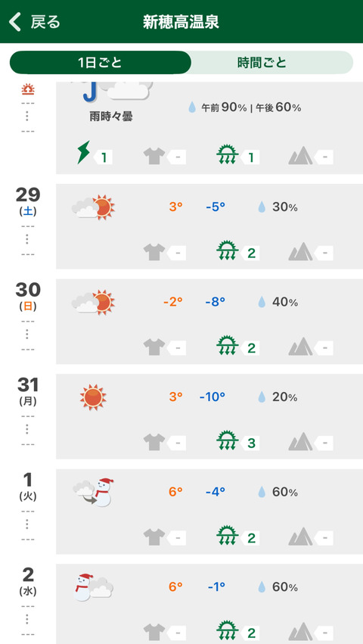Expand the vertical dots under date 29
The height and width of the screenshot is (644, 363).
tap(27, 239)
